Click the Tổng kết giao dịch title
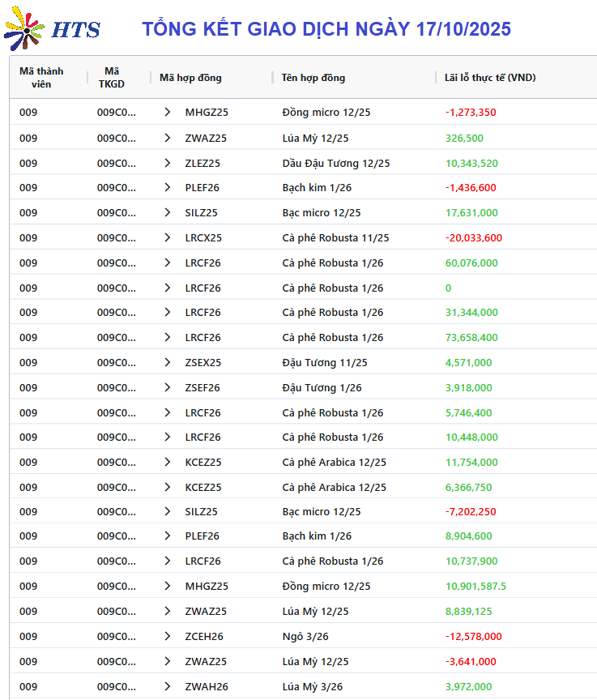 pyautogui.click(x=326, y=29)
